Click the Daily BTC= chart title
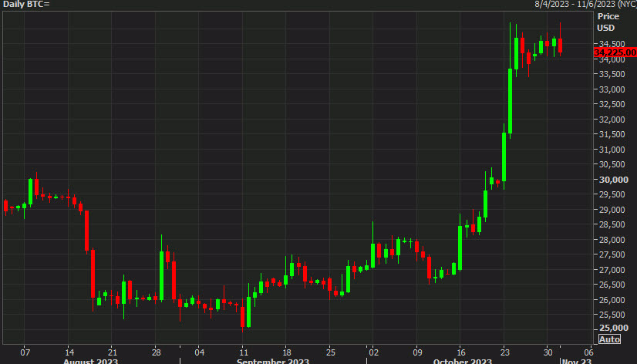The height and width of the screenshot is (364, 637). pyautogui.click(x=26, y=5)
